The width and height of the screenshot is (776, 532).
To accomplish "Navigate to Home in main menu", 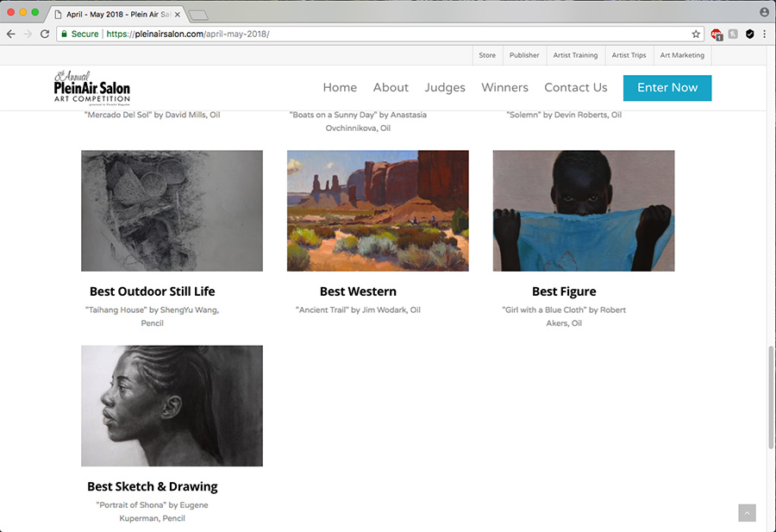I will pyautogui.click(x=340, y=88).
